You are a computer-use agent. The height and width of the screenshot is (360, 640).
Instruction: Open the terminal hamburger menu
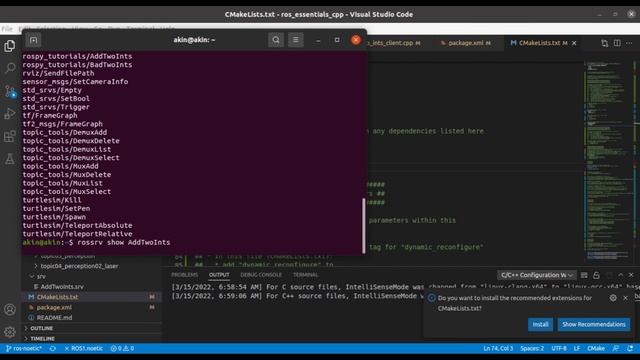pyautogui.click(x=296, y=40)
